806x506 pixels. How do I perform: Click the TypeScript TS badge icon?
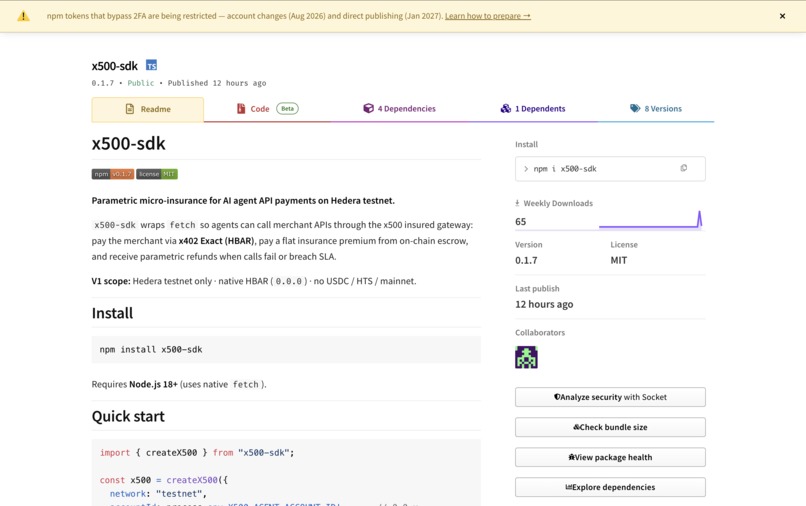[x=151, y=65]
